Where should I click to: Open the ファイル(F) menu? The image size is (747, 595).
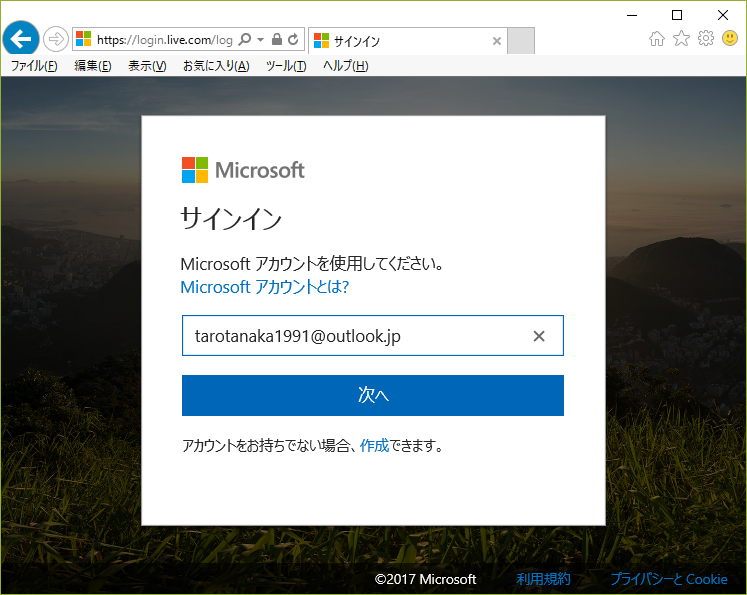pyautogui.click(x=34, y=66)
